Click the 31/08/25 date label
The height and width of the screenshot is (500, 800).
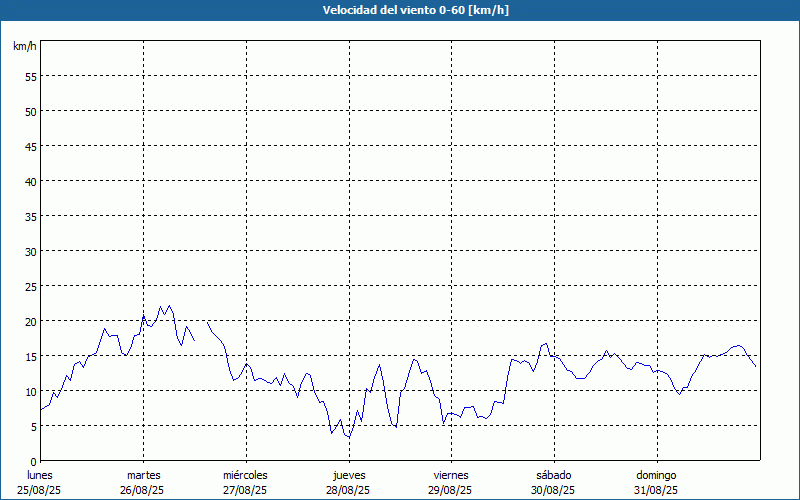656,490
